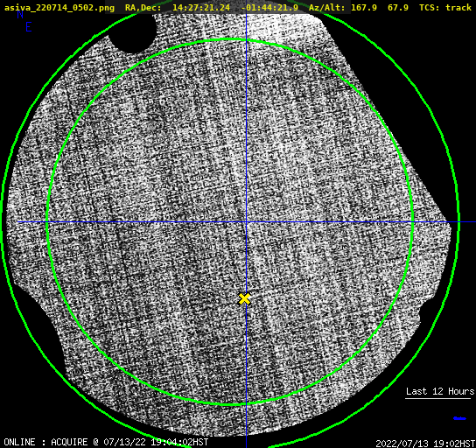
Task: Click the RA,Dec: label in header
Action: click(143, 7)
